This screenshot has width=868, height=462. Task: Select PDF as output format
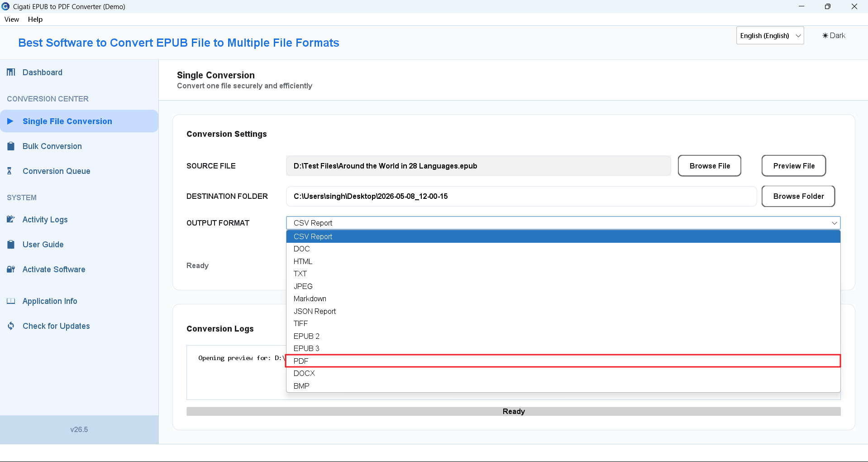(563, 361)
